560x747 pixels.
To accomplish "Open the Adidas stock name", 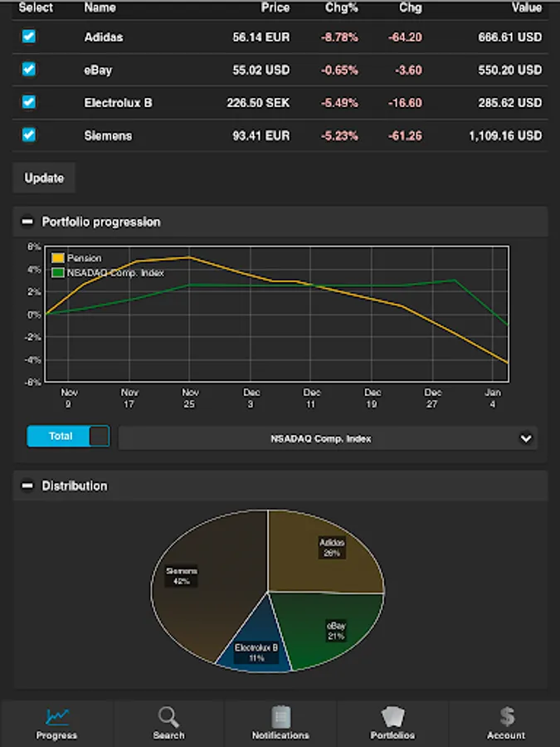I will (104, 37).
